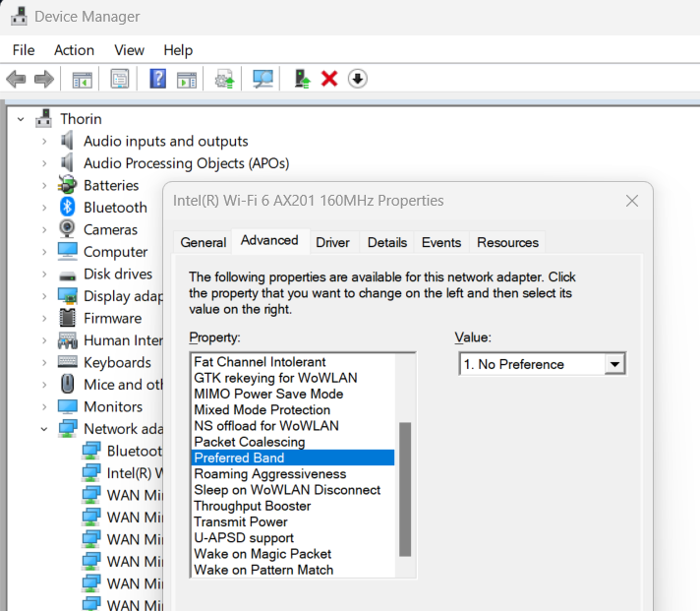Click the Update device driver icon

(224, 79)
